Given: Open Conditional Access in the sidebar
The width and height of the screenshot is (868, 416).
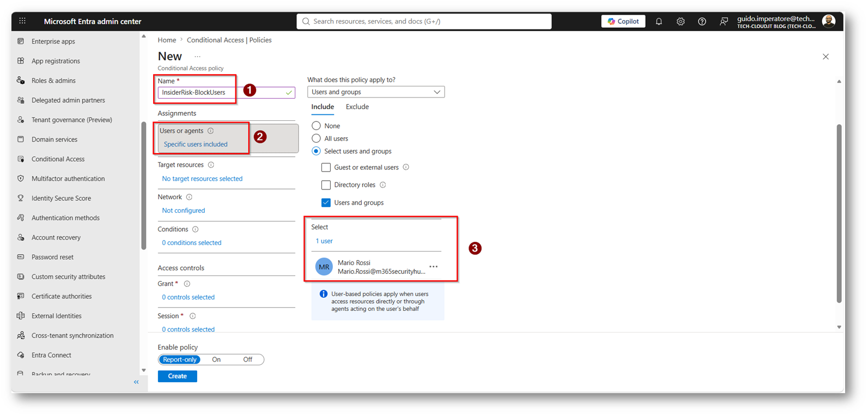Looking at the screenshot, I should [58, 159].
